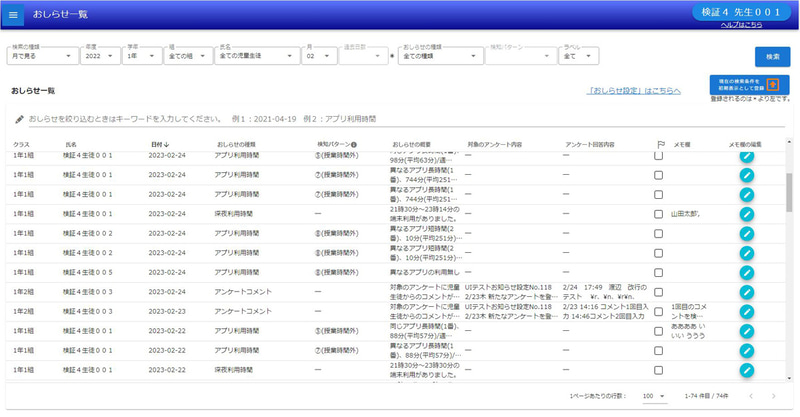
Task: Go to next page arrow in pagination
Action: point(773,396)
